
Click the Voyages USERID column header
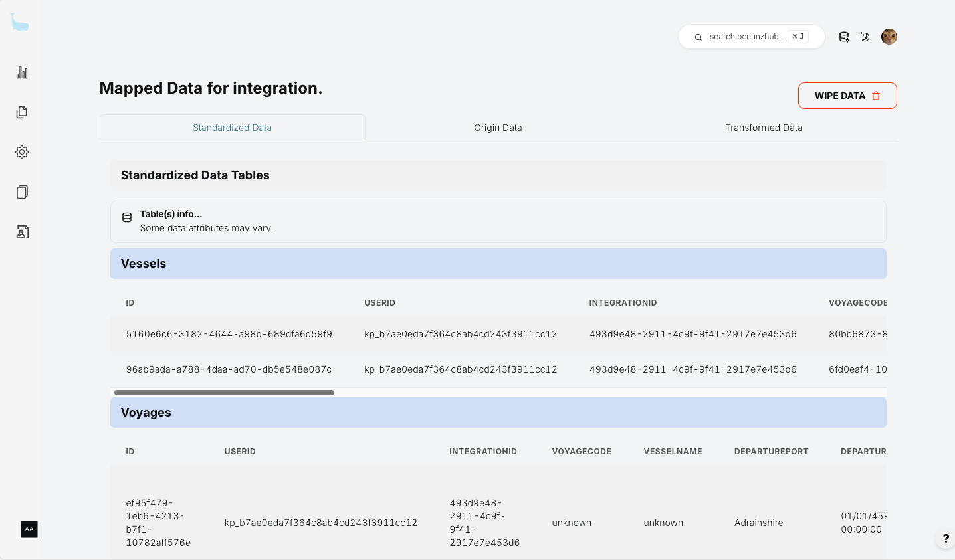(x=240, y=452)
